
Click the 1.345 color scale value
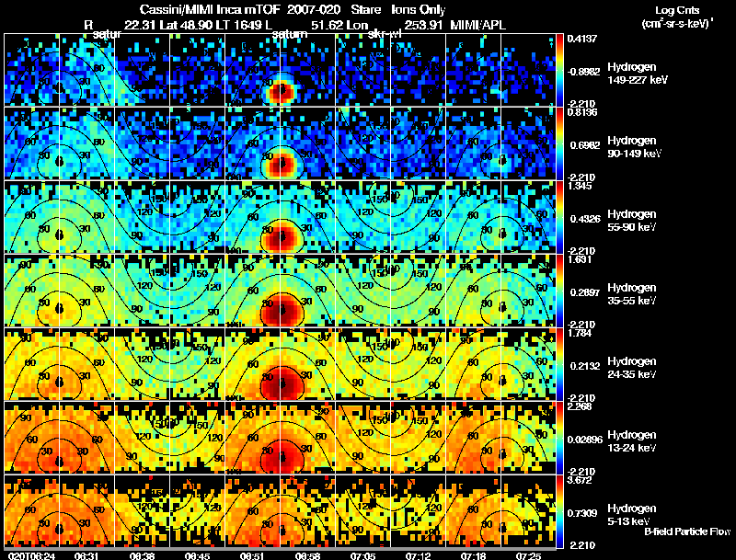point(580,186)
